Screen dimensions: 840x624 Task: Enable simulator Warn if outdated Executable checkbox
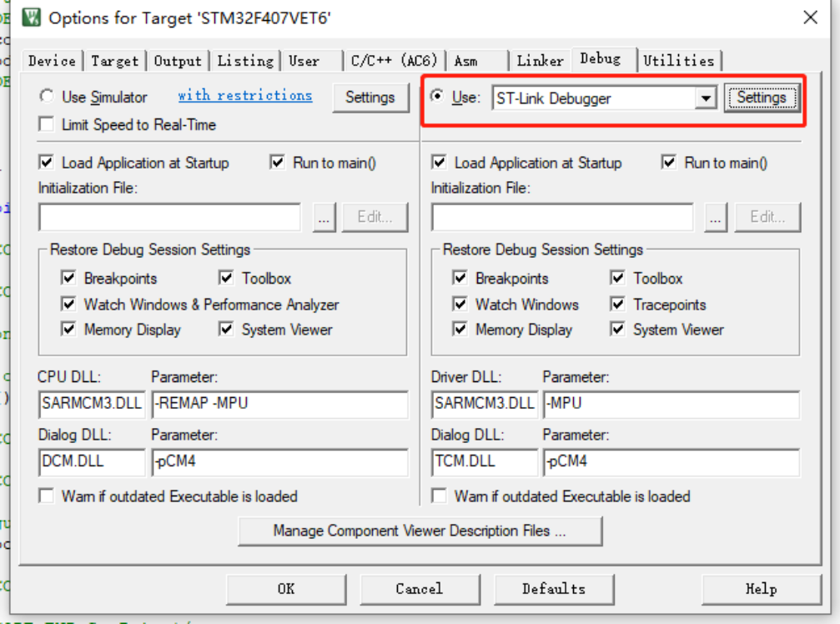48,496
